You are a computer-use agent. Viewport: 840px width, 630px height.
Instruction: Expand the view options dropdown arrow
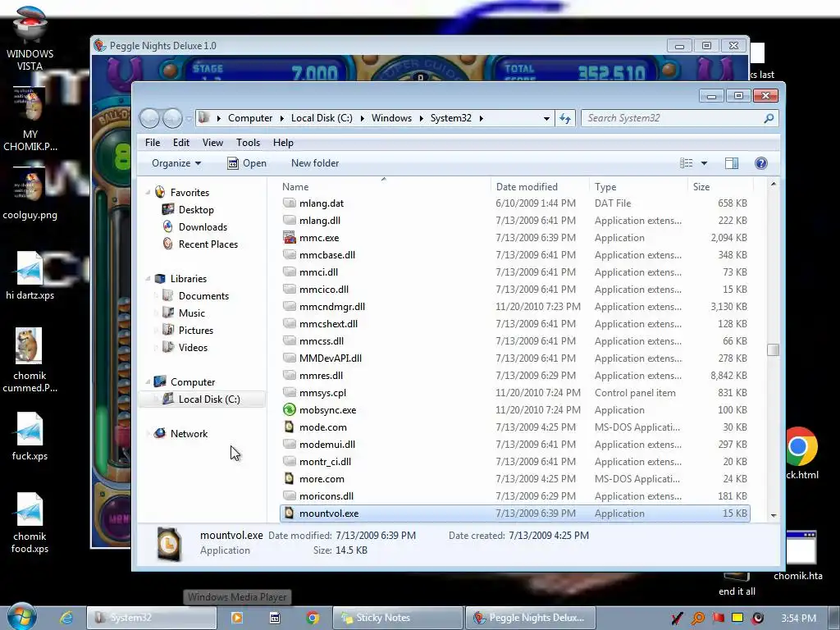pos(704,163)
